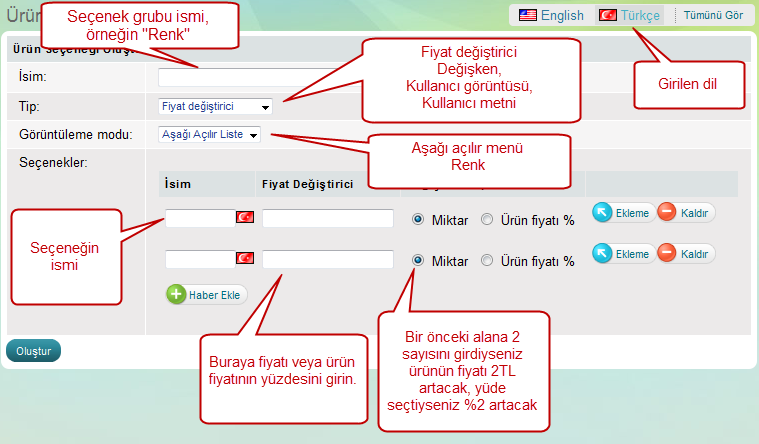Click the blue arrow icon in first row Ekleme

tap(603, 212)
